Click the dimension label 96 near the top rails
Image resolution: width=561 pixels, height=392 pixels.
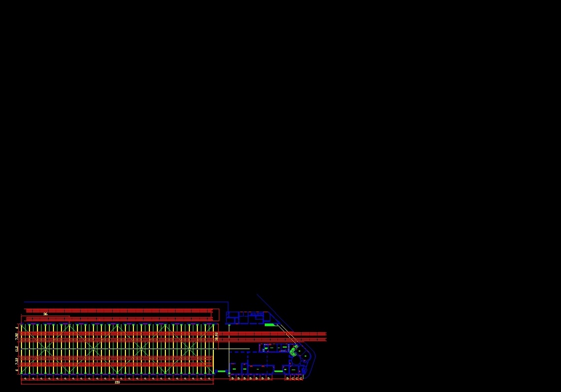point(45,314)
